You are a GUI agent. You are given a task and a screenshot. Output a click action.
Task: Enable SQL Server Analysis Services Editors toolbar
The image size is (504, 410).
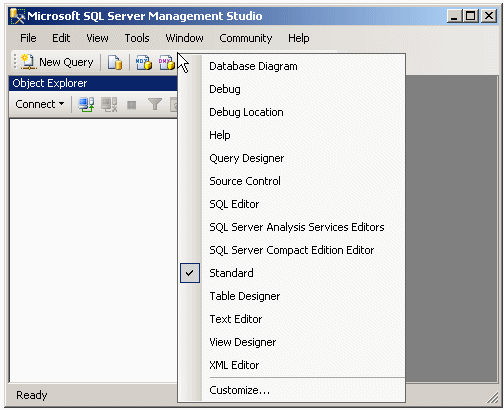[292, 227]
